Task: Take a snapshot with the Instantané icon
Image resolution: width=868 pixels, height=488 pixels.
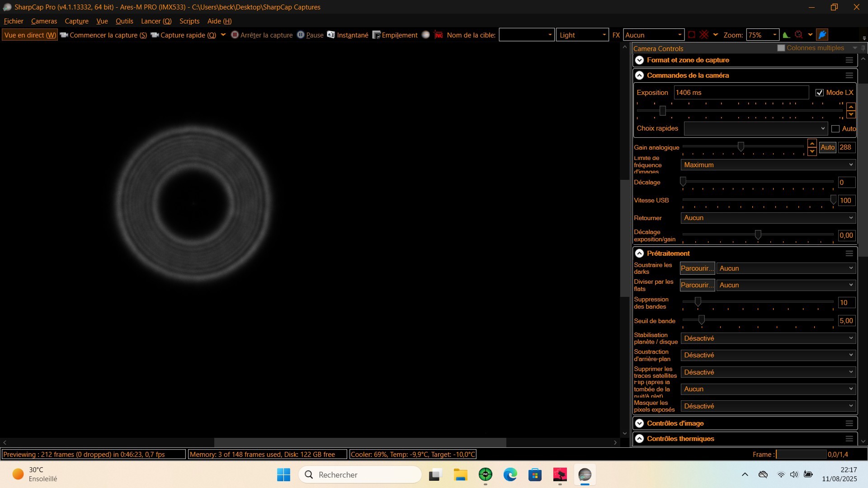Action: tap(331, 35)
